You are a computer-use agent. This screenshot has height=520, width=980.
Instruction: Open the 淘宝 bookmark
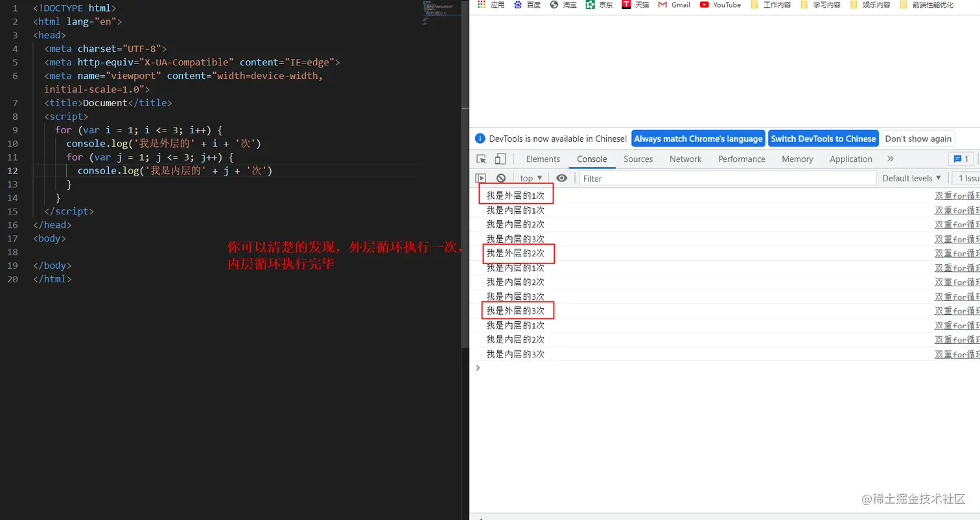tap(563, 5)
